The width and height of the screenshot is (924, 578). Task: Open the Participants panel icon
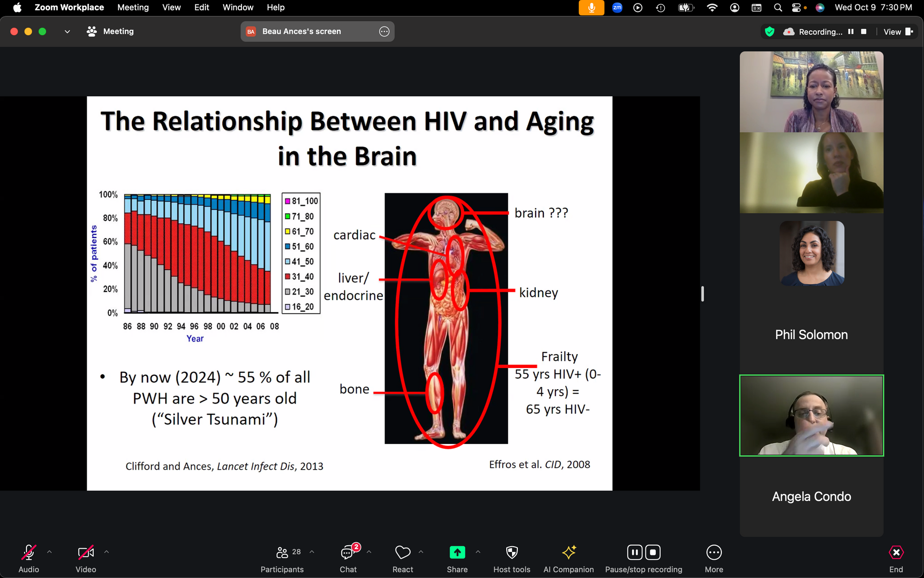click(282, 552)
